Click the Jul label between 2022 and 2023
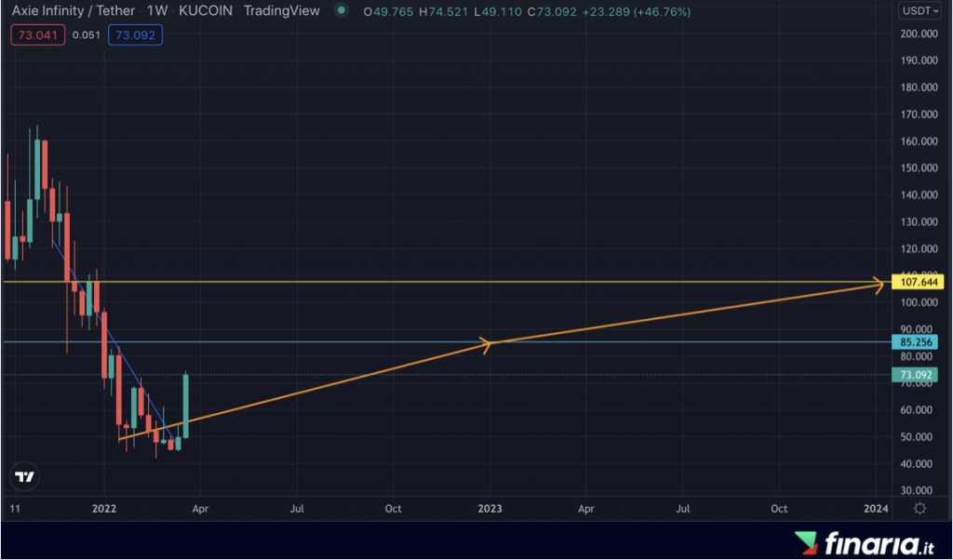The image size is (953, 560). tap(297, 509)
